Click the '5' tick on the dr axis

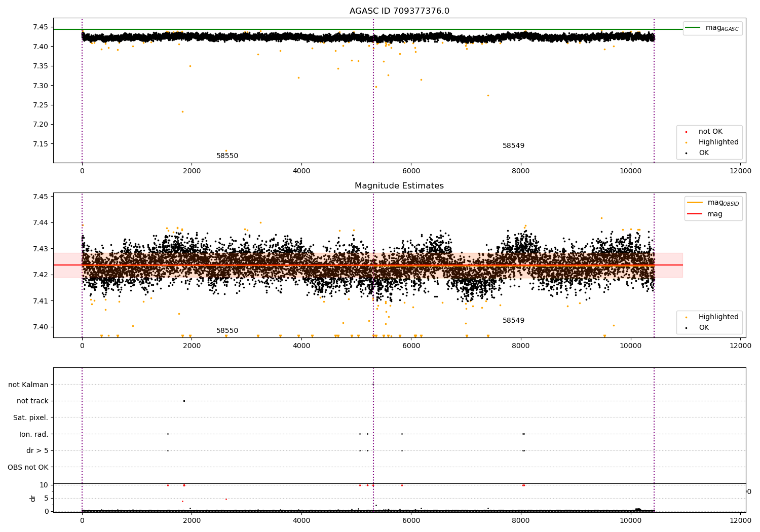47,498
